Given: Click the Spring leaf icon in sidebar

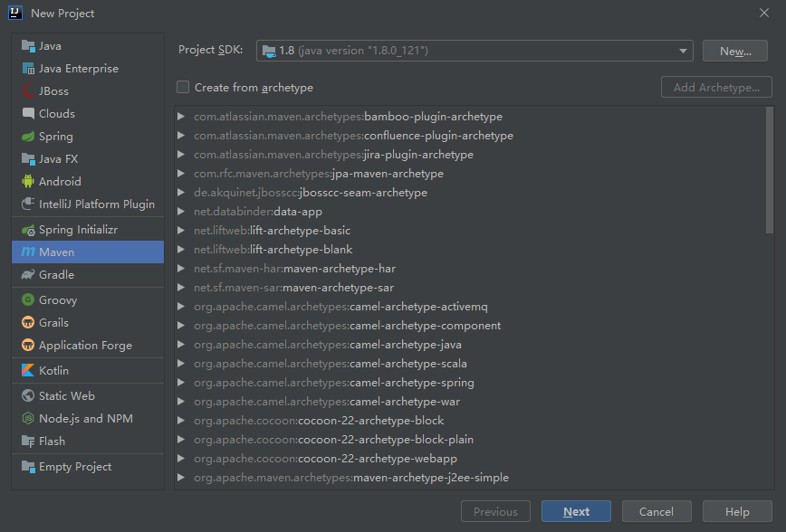Looking at the screenshot, I should pos(28,137).
